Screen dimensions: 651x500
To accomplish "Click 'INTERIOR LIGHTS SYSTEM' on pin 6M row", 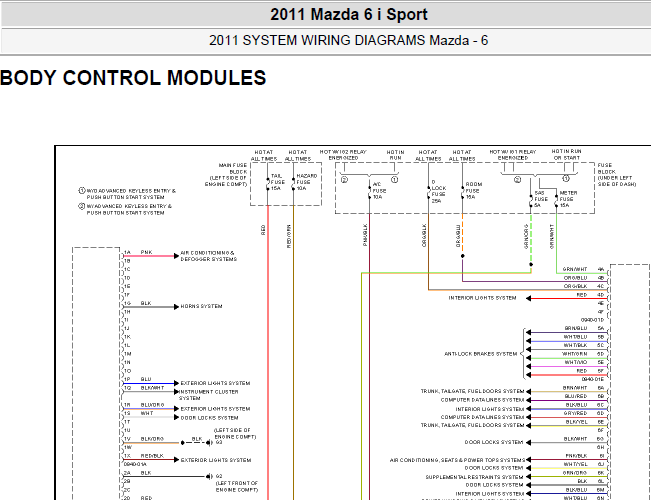I will 490,494.
